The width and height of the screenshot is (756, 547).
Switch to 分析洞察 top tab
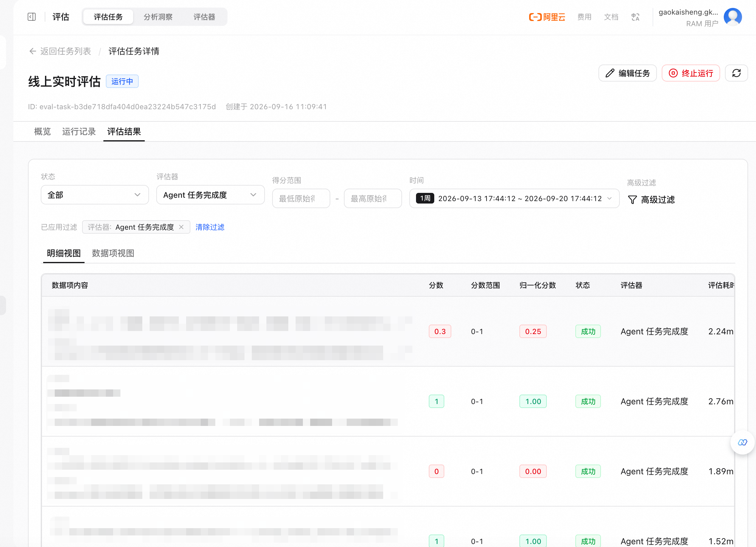(x=158, y=17)
